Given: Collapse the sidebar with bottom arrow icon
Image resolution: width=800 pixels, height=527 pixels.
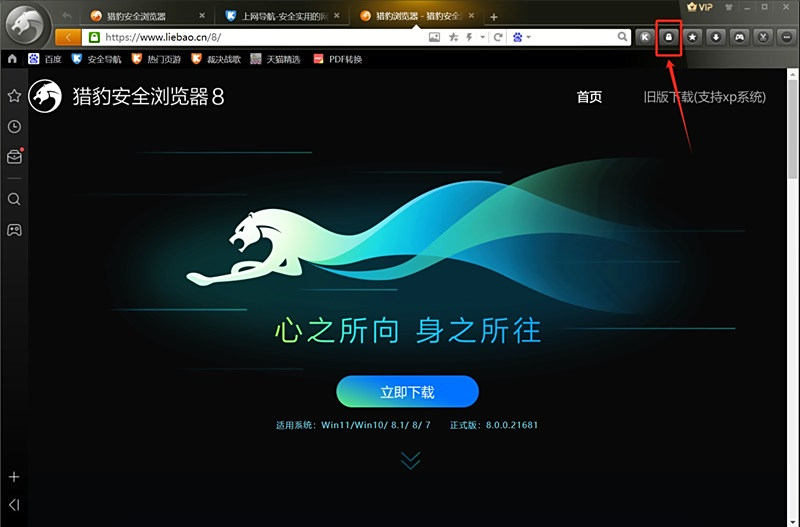Looking at the screenshot, I should click(x=14, y=505).
